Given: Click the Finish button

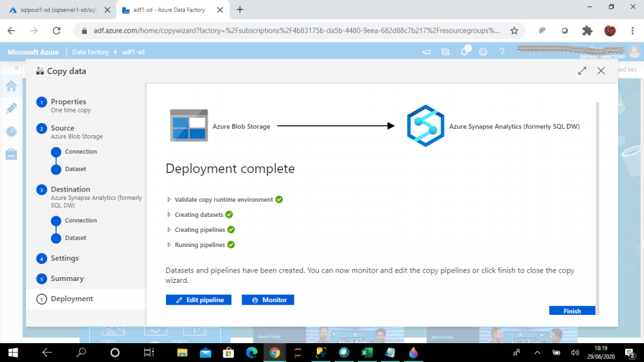Looking at the screenshot, I should [572, 310].
